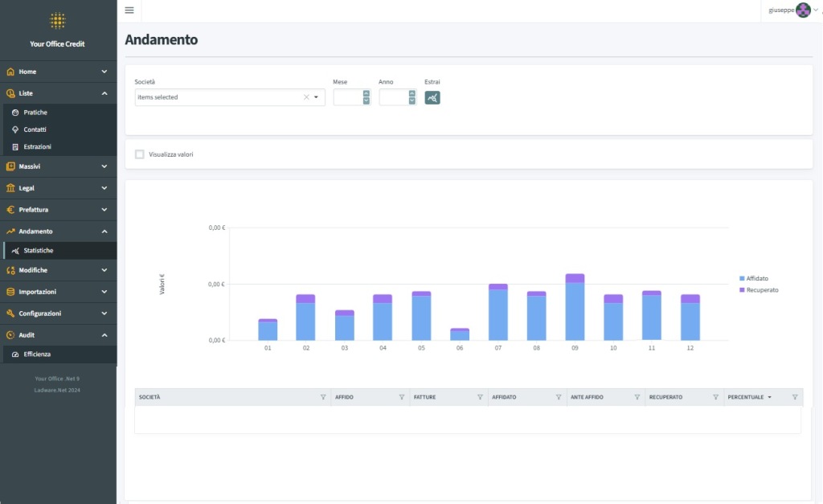Viewport: 823px width, 504px height.
Task: Open the giuseppe user avatar
Action: [x=802, y=10]
